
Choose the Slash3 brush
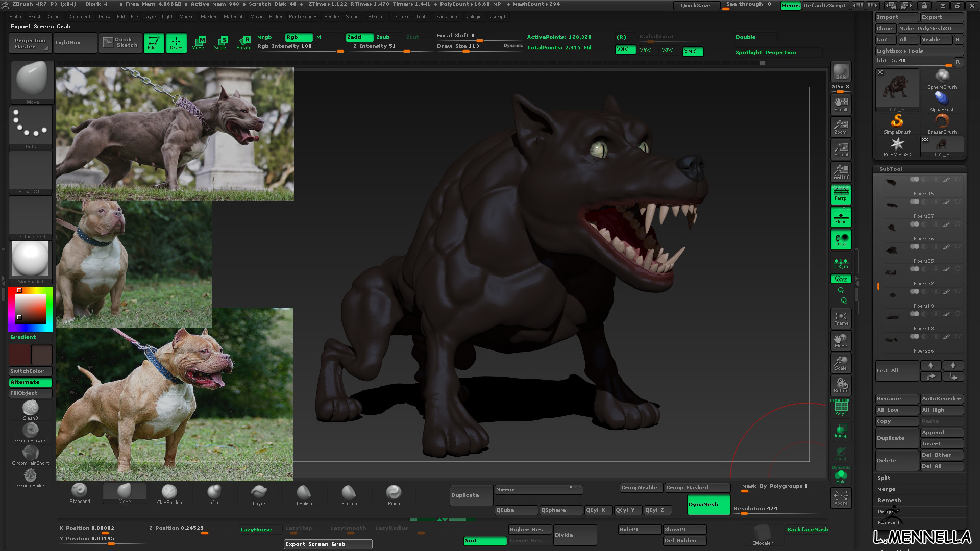pyautogui.click(x=31, y=410)
